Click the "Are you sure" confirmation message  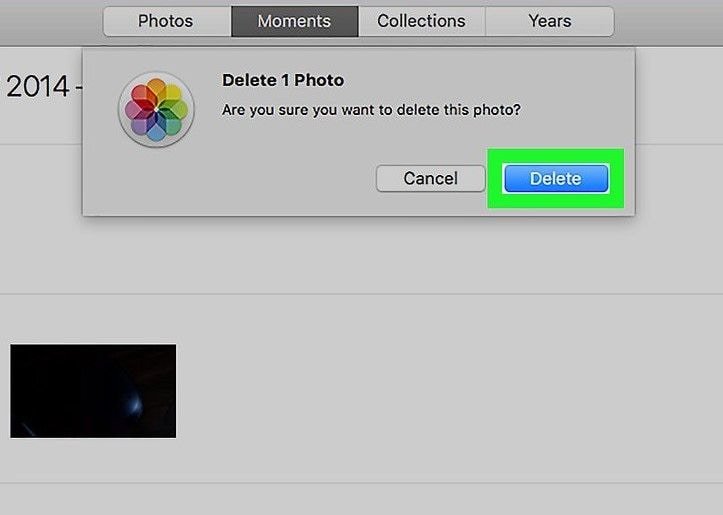[x=371, y=109]
